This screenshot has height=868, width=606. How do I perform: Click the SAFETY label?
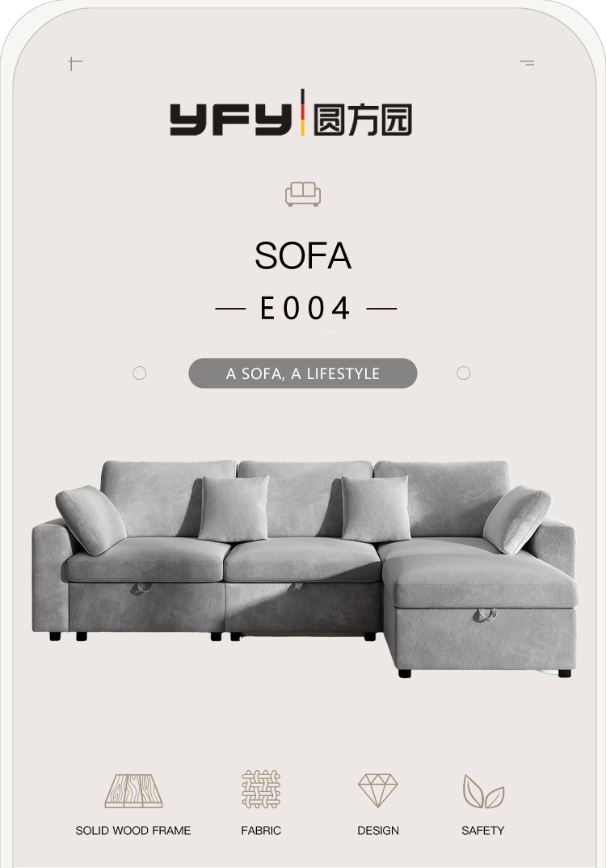pyautogui.click(x=483, y=830)
